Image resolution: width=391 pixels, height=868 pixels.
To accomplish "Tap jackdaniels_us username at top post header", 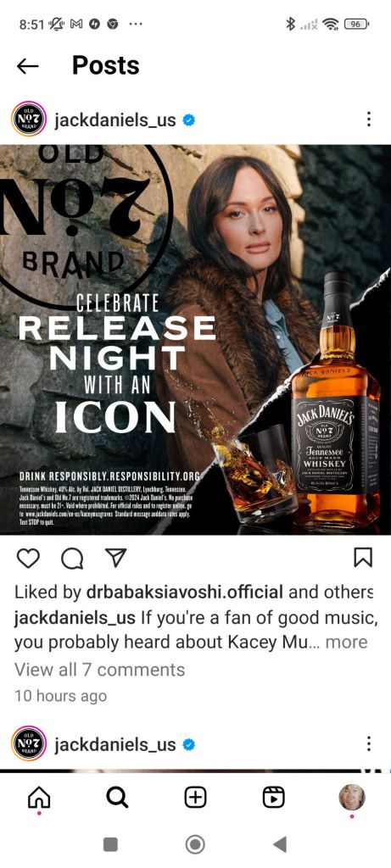I will tap(115, 120).
